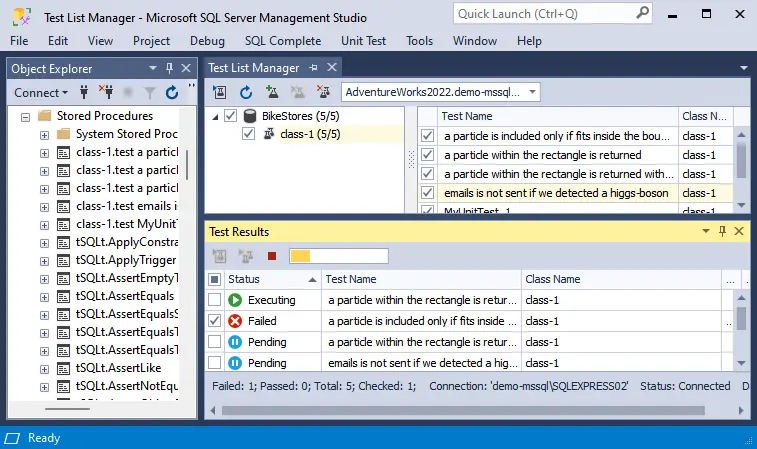Collapse the Stored Procedures node
Viewport: 757px width, 449px height.
[26, 117]
